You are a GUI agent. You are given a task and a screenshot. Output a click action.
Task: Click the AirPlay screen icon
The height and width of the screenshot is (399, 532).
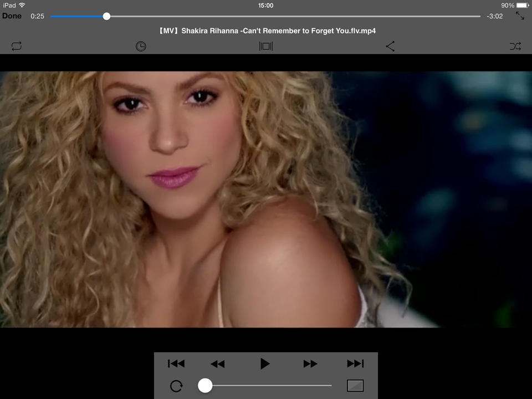(x=355, y=386)
